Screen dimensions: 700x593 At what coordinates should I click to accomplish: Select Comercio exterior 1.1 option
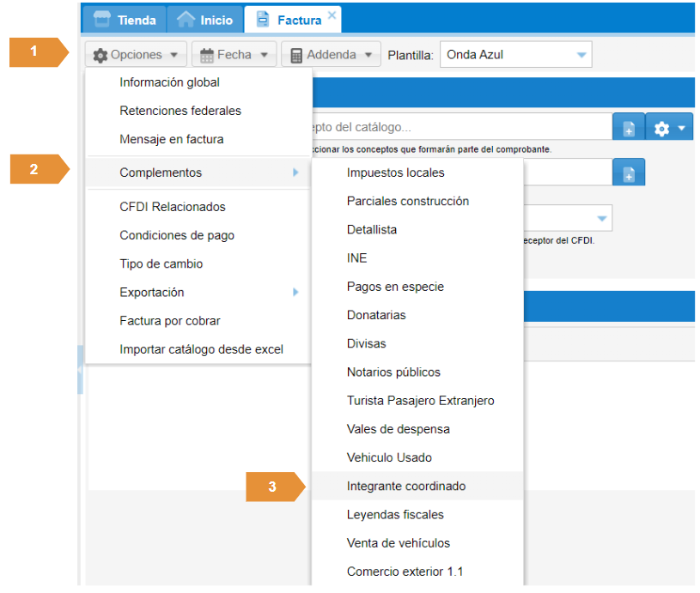405,571
